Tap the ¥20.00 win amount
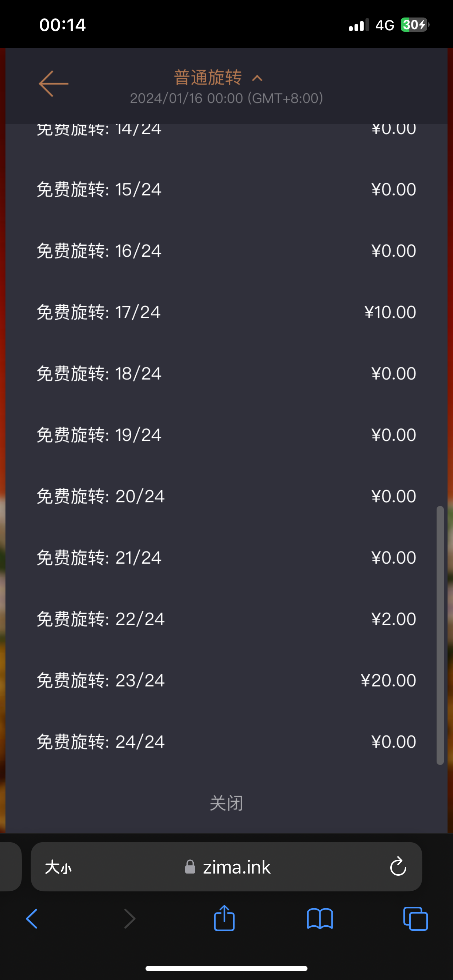453x980 pixels. pyautogui.click(x=388, y=680)
